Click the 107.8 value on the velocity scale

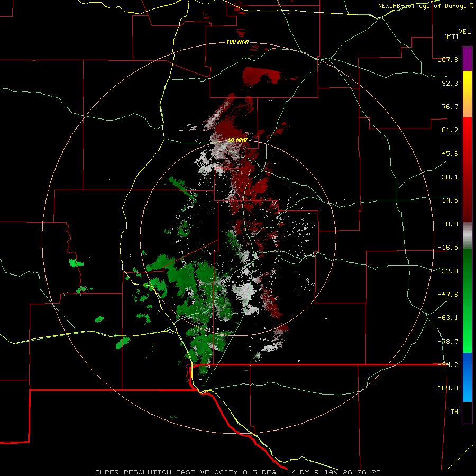[x=448, y=59]
